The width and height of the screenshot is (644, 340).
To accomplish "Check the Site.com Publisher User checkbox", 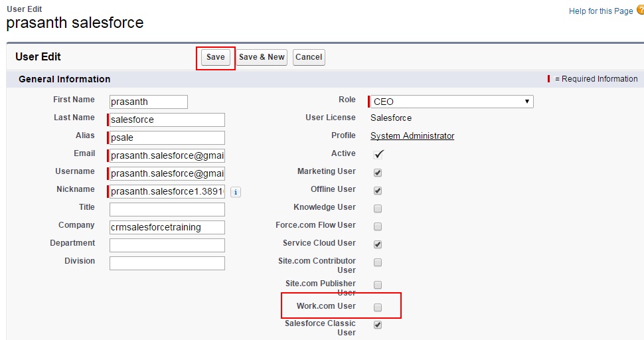I will click(378, 285).
